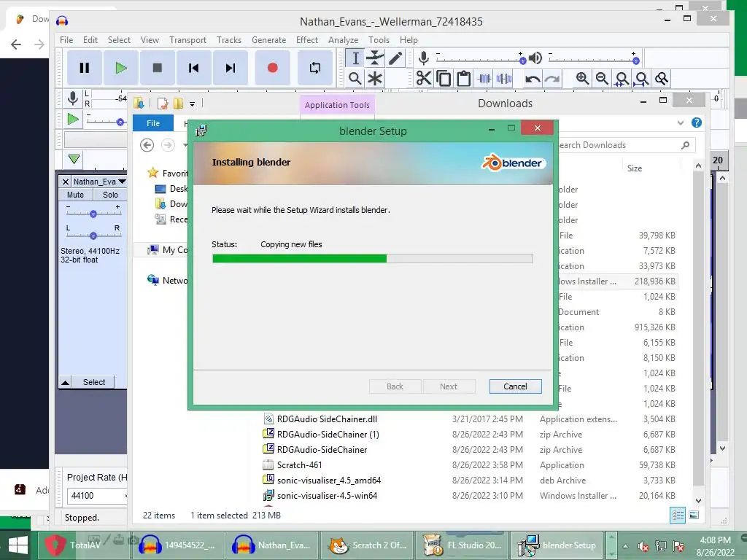Image resolution: width=747 pixels, height=560 pixels.
Task: Stop audio with the Stop button
Action: click(x=158, y=68)
